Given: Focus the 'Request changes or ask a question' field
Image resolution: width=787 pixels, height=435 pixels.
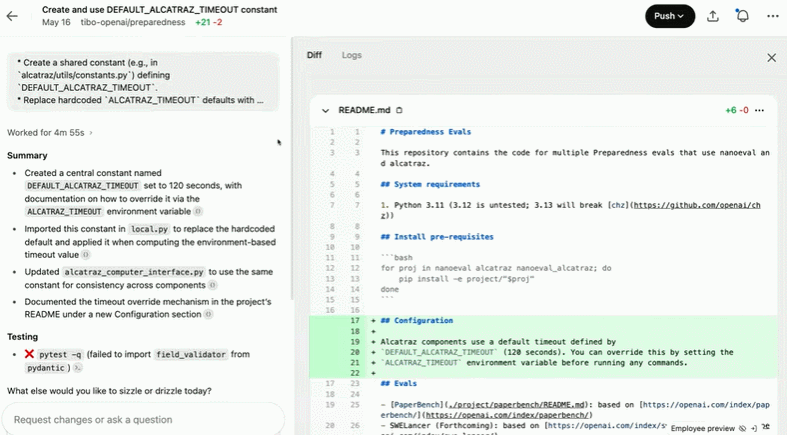Looking at the screenshot, I should pos(143,419).
